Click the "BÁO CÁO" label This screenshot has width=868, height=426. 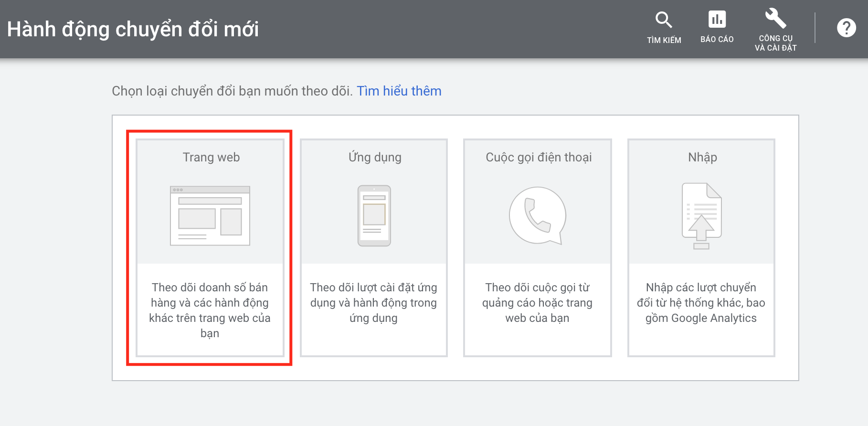717,39
